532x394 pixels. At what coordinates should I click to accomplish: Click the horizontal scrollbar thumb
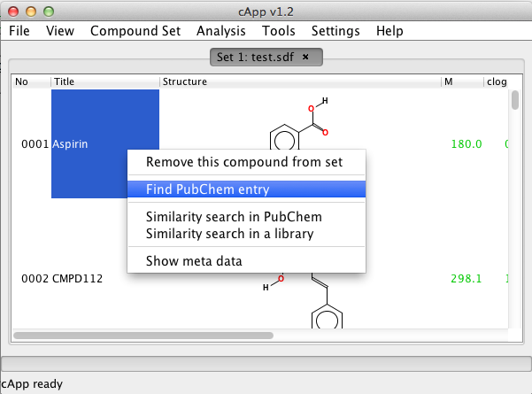tap(143, 336)
